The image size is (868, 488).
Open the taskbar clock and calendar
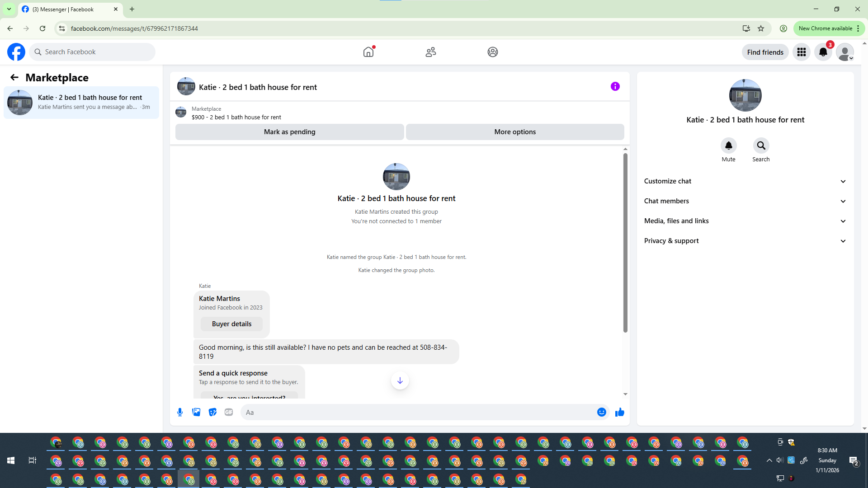tap(827, 460)
